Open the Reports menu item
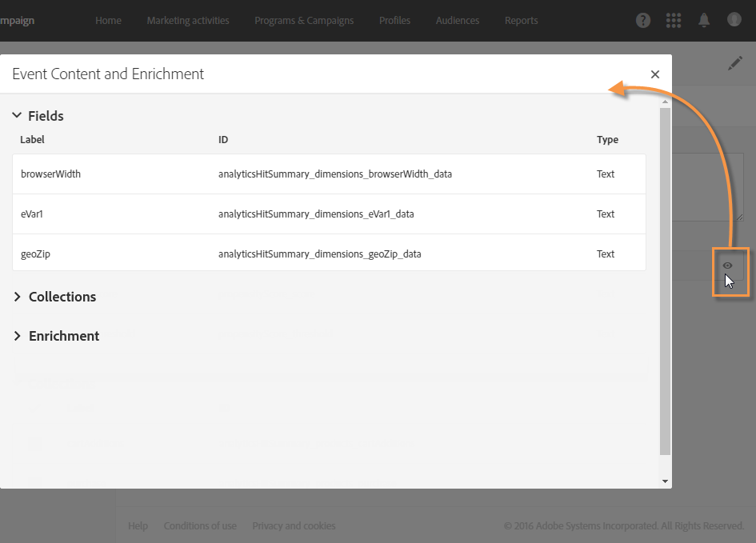Screen dimensions: 756x543 [x=521, y=20]
